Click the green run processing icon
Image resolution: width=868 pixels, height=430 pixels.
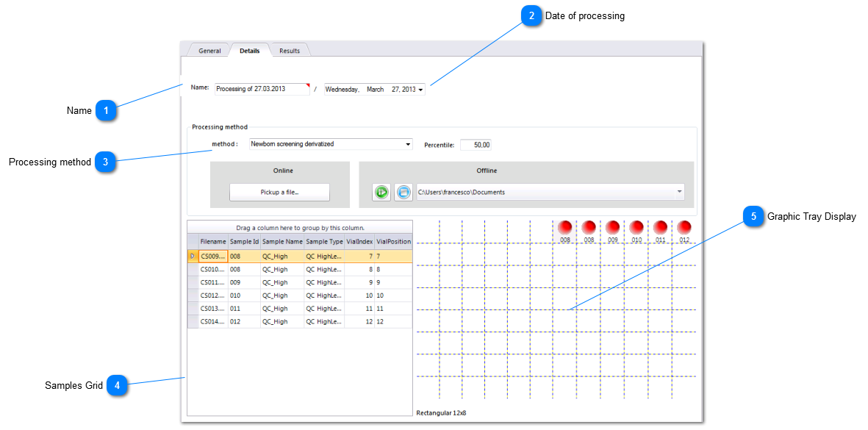(x=381, y=192)
